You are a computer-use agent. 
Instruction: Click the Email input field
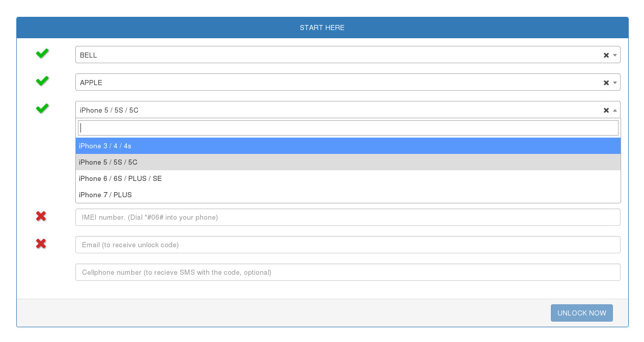pyautogui.click(x=348, y=245)
